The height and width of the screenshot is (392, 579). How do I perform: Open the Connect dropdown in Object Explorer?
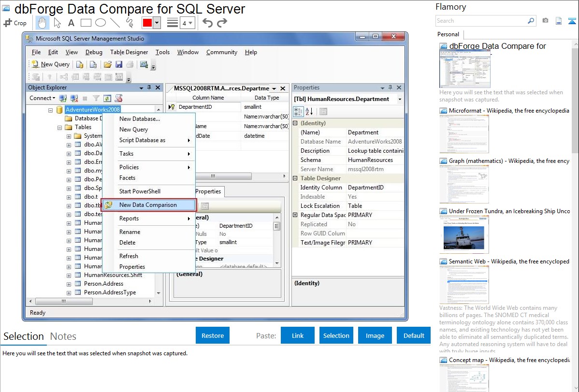click(42, 98)
